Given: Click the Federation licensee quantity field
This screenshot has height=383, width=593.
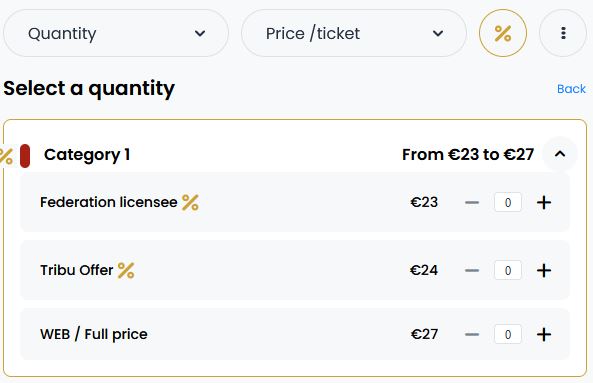Looking at the screenshot, I should click(x=508, y=203).
